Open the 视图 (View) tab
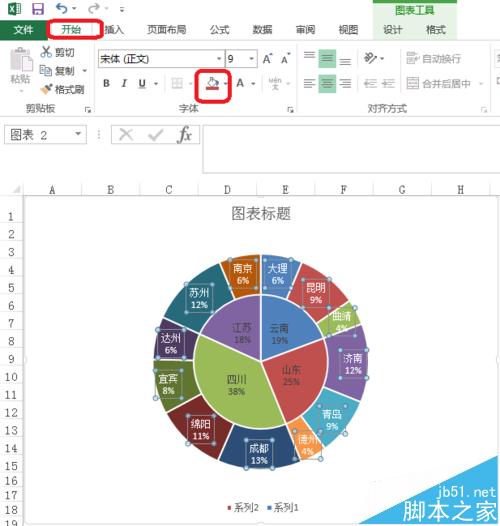500x526 pixels. pos(348,30)
